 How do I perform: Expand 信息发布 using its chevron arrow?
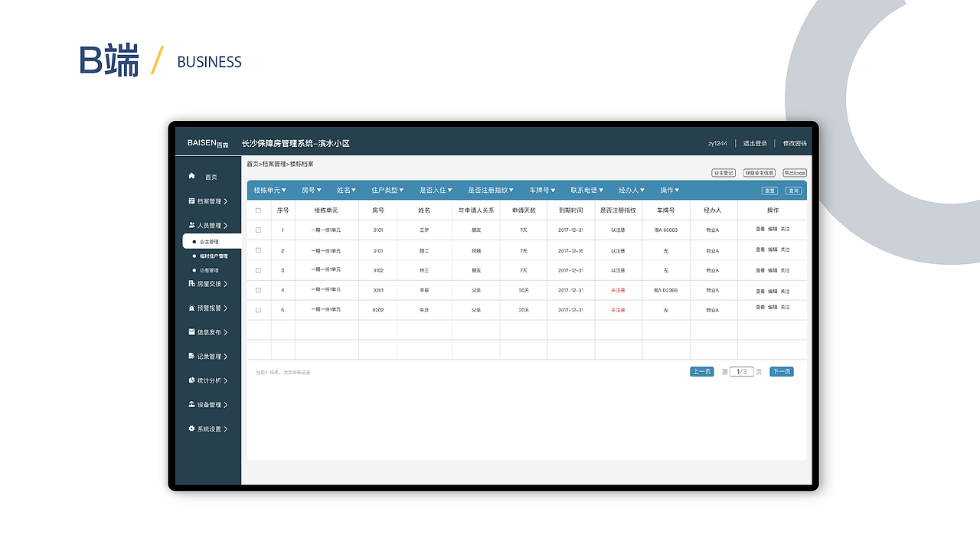[226, 332]
